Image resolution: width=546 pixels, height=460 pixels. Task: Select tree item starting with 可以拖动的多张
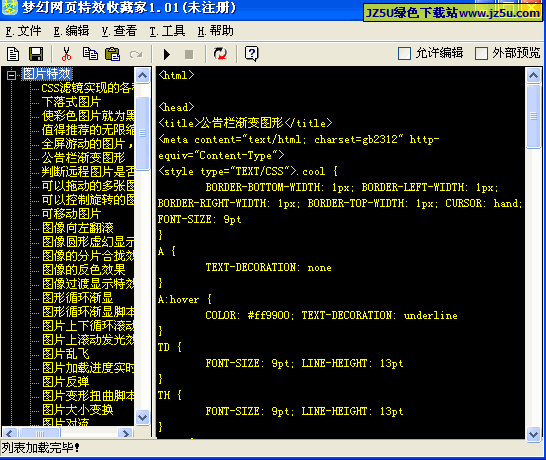[88, 186]
